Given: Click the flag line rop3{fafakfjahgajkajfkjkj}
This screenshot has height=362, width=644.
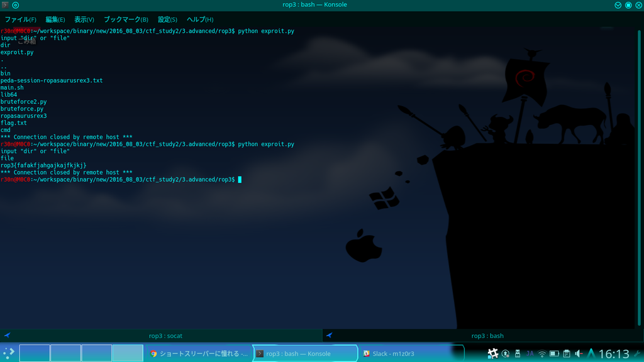Looking at the screenshot, I should (43, 165).
